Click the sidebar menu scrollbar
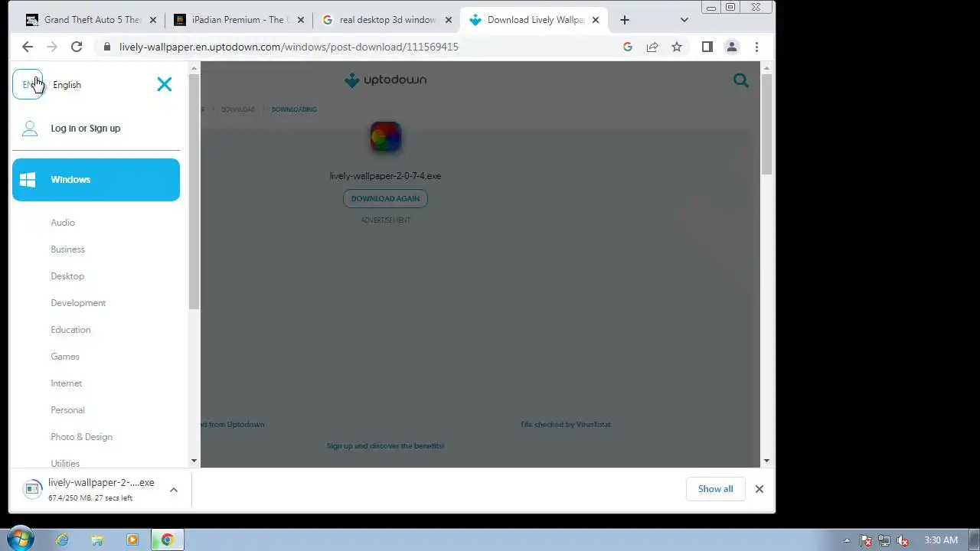 [x=194, y=191]
